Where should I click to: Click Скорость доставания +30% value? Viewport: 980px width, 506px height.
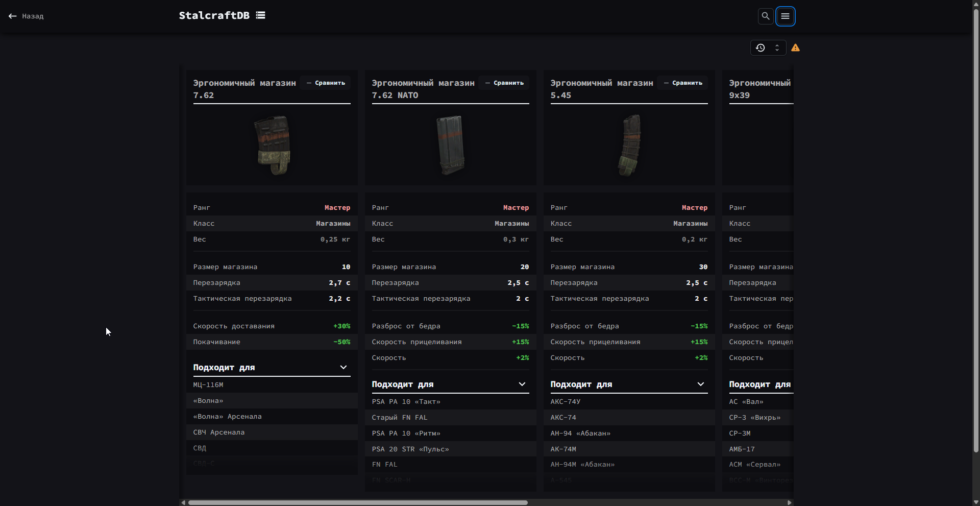click(341, 326)
